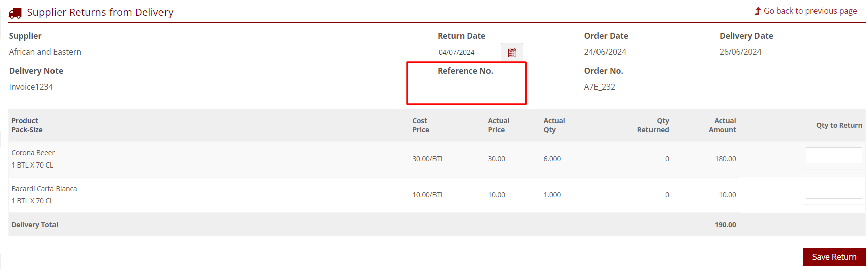Select Qty to Return box for Bacardi Carta Blanca
The width and height of the screenshot is (868, 276).
pos(834,191)
